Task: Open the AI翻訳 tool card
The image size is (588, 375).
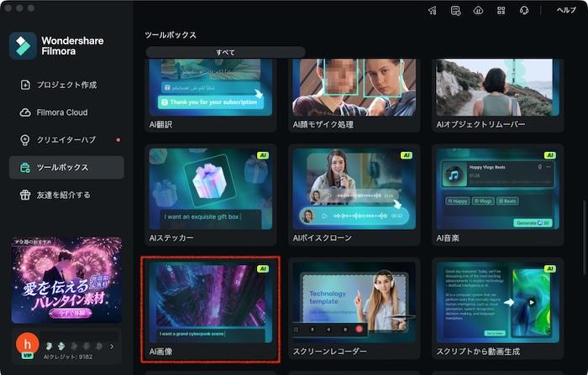Action: (x=210, y=95)
